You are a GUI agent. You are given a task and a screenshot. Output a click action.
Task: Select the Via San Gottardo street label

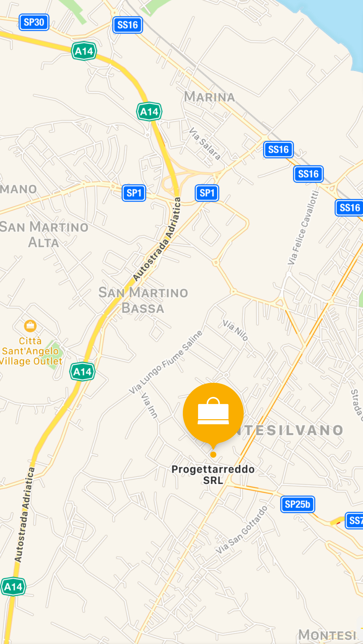pos(242,529)
